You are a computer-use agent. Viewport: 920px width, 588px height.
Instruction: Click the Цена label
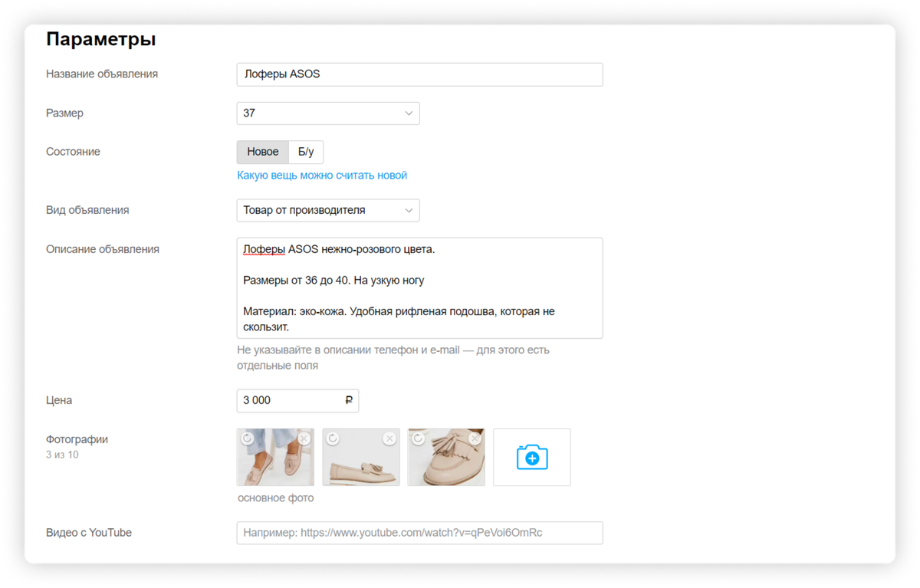pos(59,400)
